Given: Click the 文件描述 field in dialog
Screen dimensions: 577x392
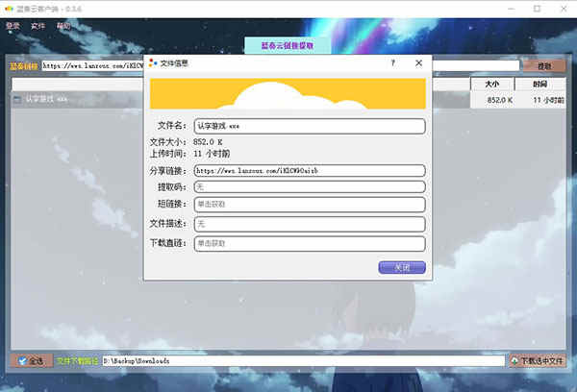Looking at the screenshot, I should click(x=310, y=224).
